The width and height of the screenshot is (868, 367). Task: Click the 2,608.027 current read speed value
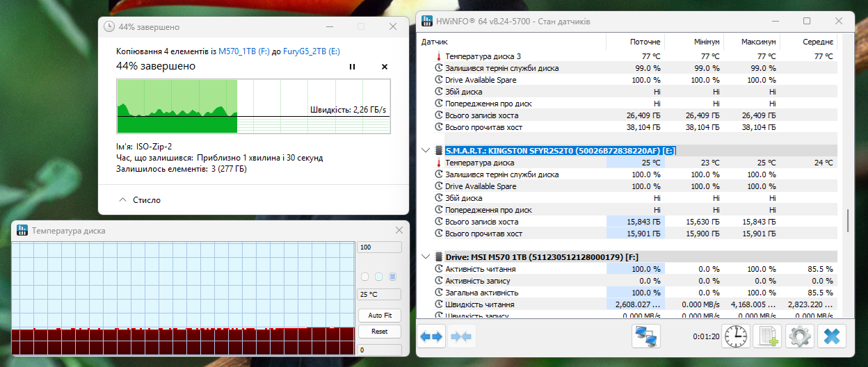[638, 304]
